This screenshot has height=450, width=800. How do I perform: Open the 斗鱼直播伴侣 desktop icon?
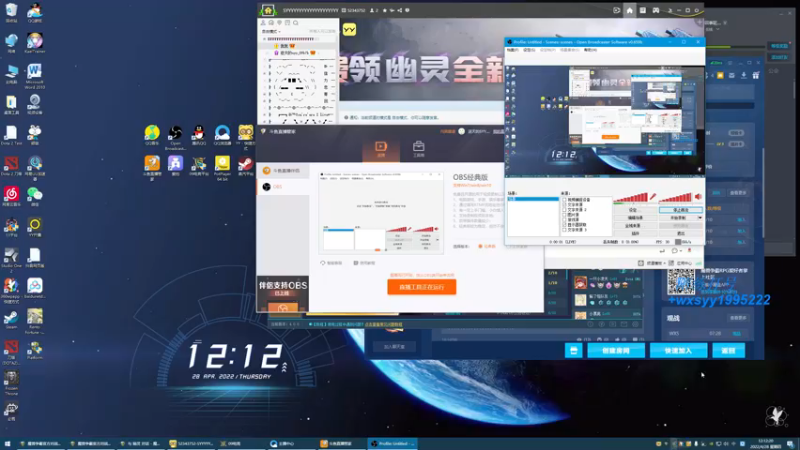click(152, 168)
